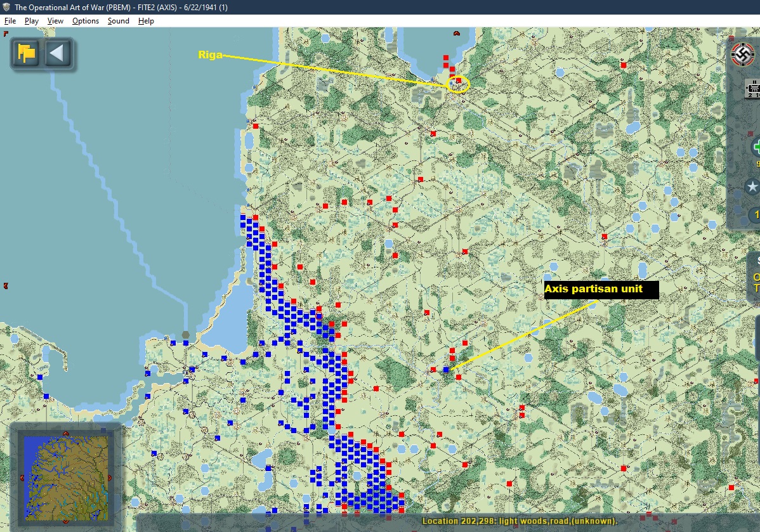Click the white star icon on right panel
760x532 pixels.
pos(752,186)
